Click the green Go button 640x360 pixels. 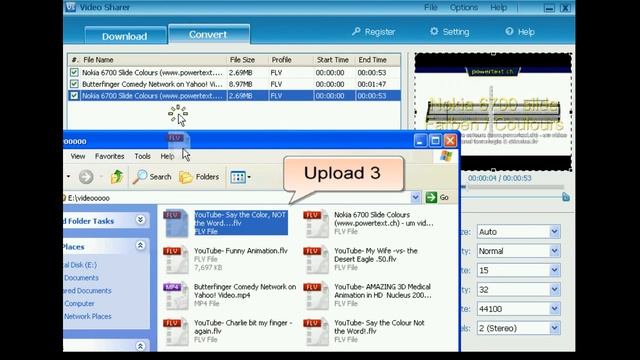click(437, 198)
